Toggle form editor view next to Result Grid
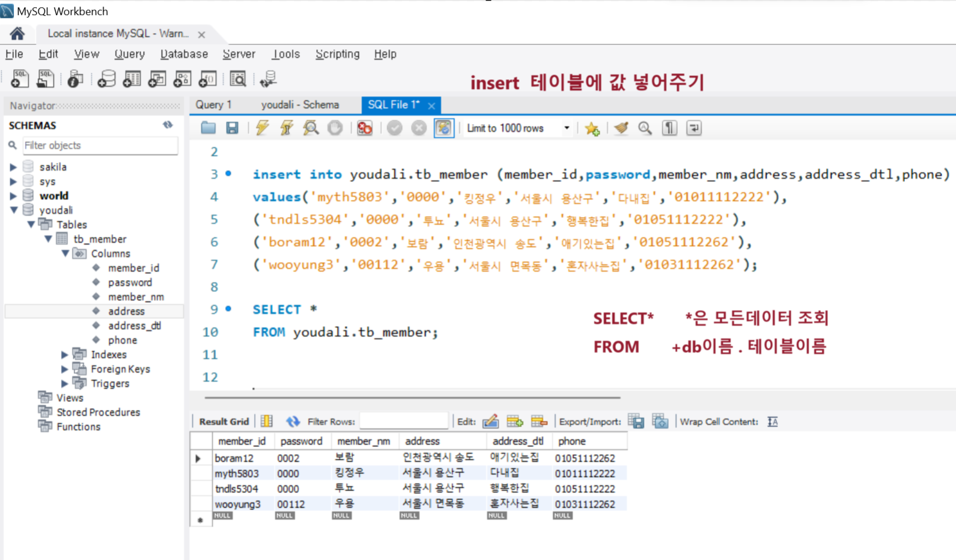The height and width of the screenshot is (560, 956). point(267,421)
